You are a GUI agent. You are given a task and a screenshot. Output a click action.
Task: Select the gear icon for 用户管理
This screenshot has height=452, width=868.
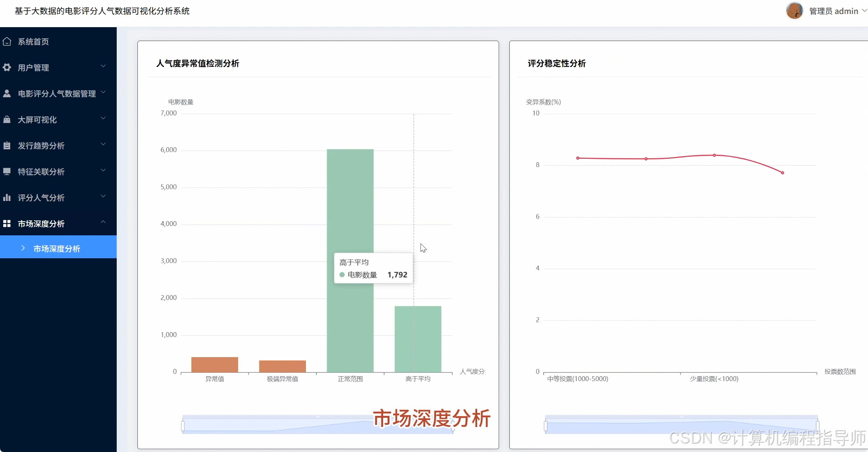click(7, 67)
